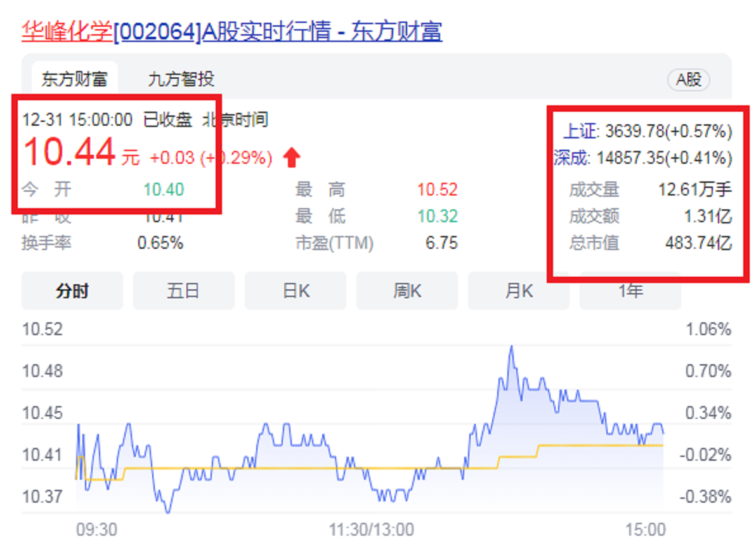Click the price change +0.03 value
The height and width of the screenshot is (547, 756).
(172, 158)
